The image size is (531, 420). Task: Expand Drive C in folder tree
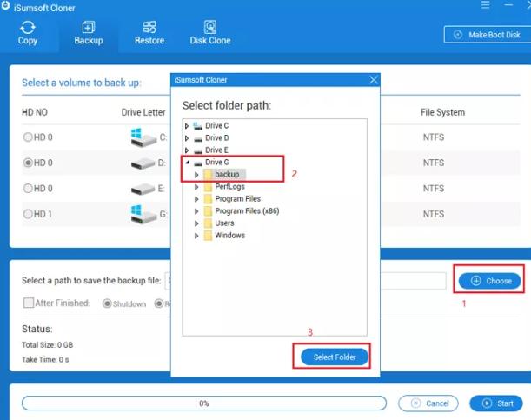point(187,126)
